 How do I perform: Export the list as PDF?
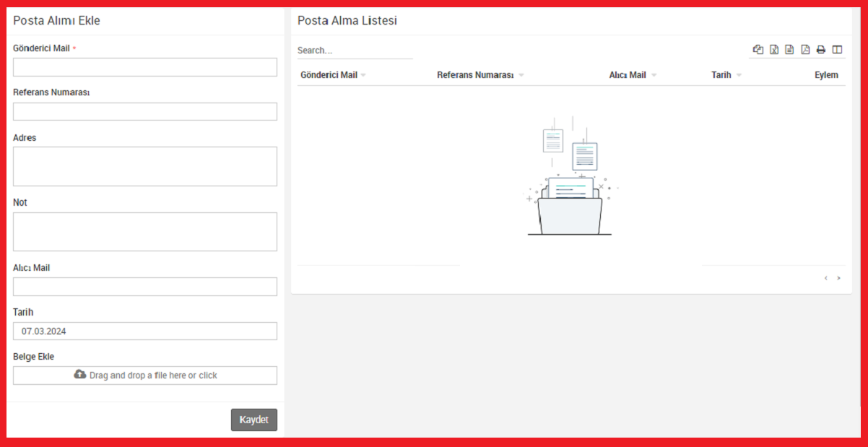tap(805, 50)
